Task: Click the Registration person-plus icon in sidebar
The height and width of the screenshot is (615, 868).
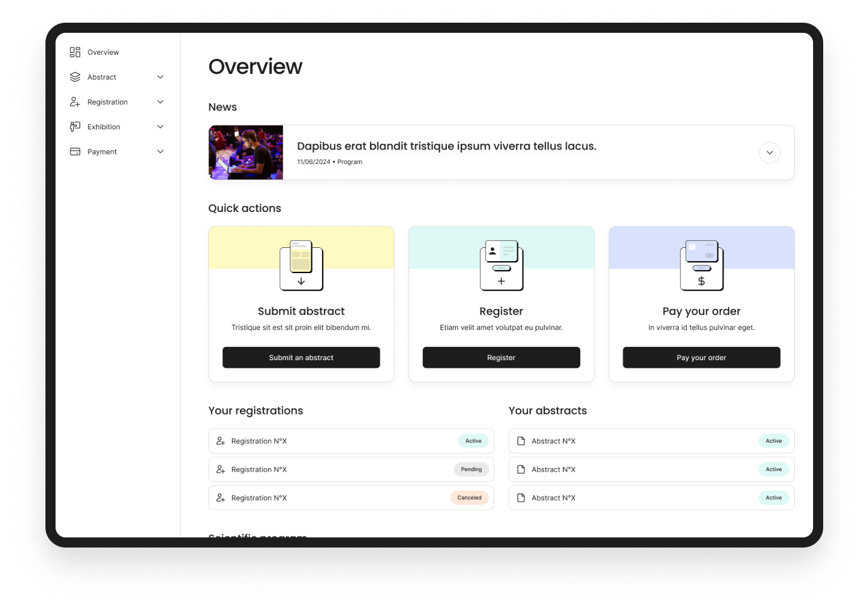Action: pyautogui.click(x=75, y=102)
